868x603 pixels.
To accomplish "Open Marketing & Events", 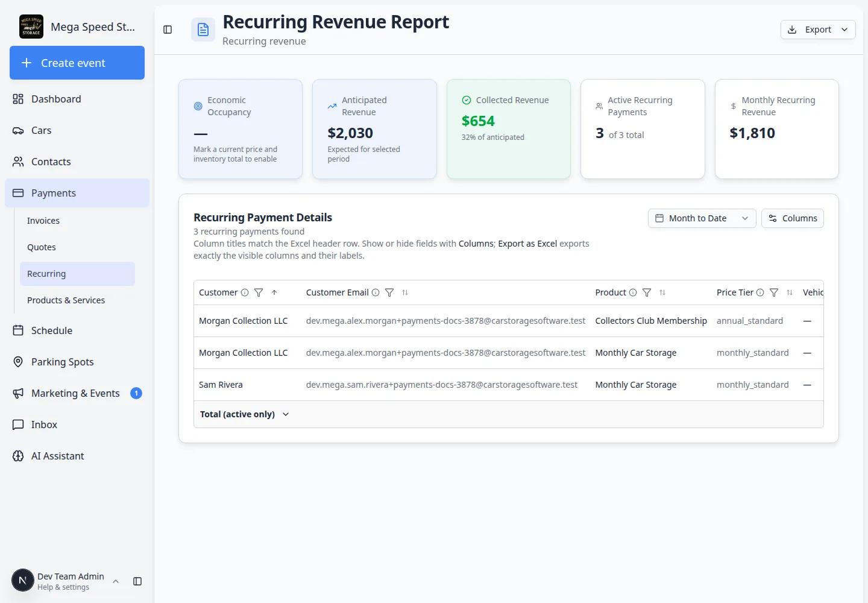I will (x=77, y=393).
